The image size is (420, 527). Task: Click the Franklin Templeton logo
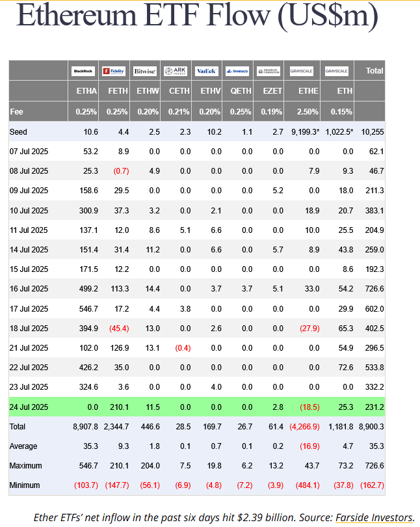[x=269, y=71]
